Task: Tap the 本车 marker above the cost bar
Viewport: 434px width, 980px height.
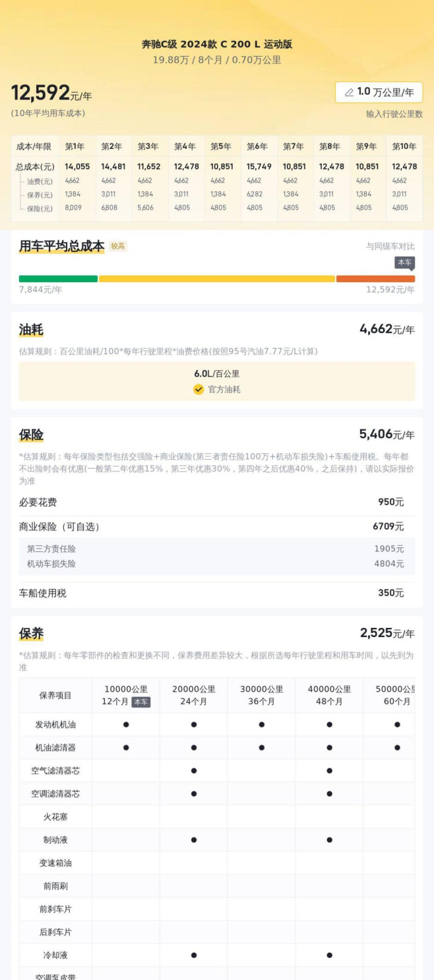Action: [x=405, y=263]
